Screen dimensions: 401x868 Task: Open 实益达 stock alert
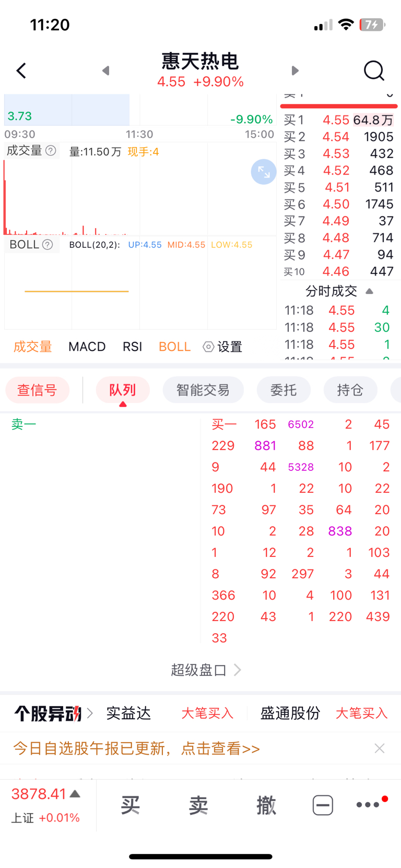coord(128,713)
